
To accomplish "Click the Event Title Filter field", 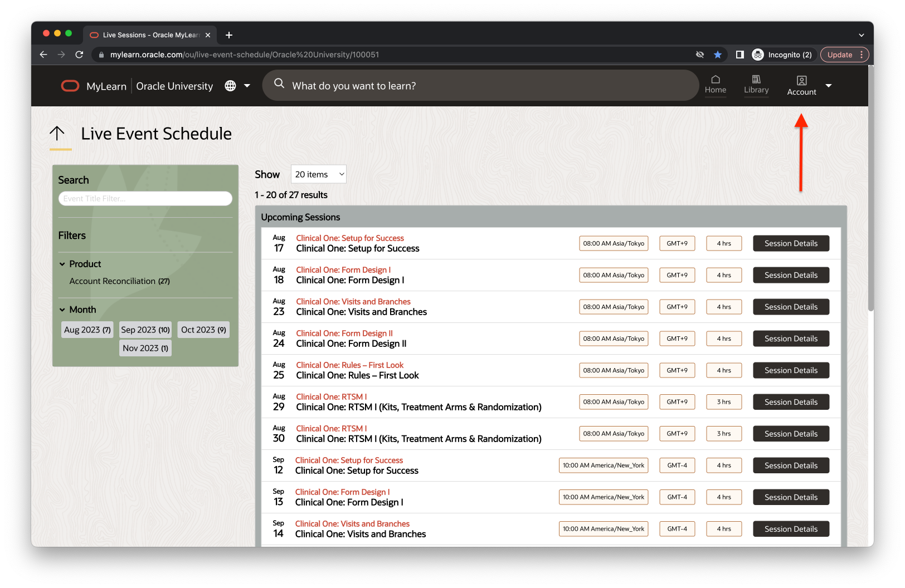I will (145, 198).
